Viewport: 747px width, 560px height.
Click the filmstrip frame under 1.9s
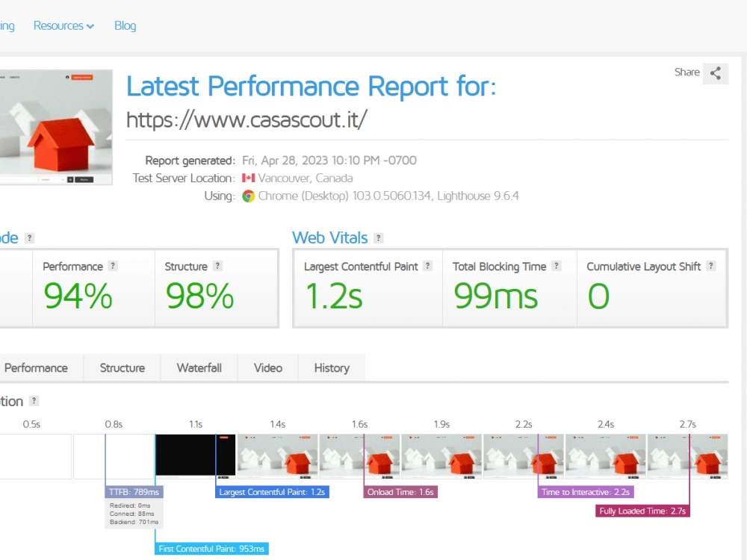(x=441, y=456)
